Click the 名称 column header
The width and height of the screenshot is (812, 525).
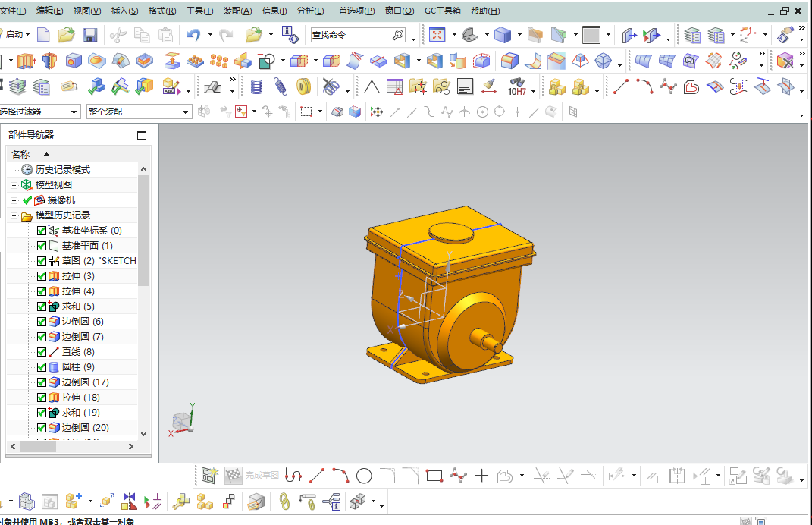click(x=20, y=154)
